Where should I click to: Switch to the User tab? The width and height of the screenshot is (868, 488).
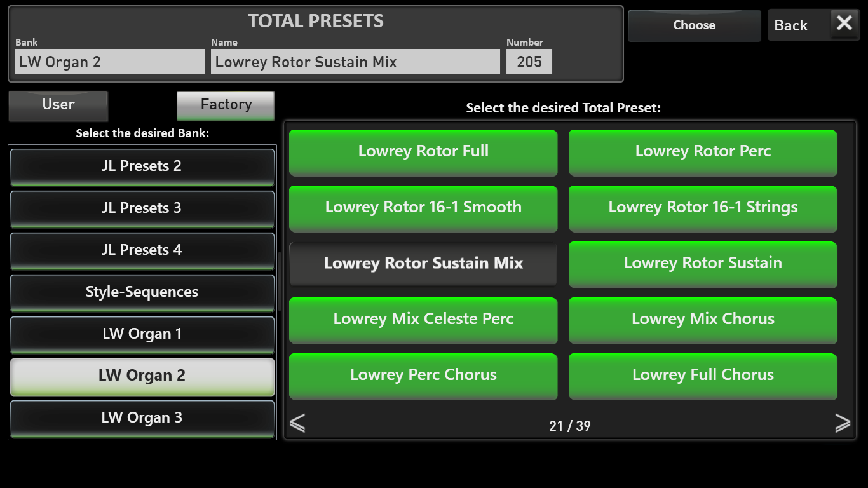58,105
